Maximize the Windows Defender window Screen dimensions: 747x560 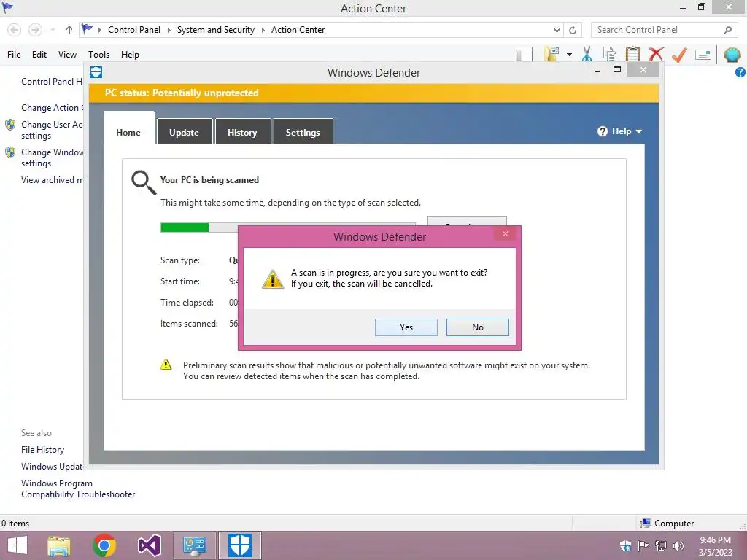617,70
